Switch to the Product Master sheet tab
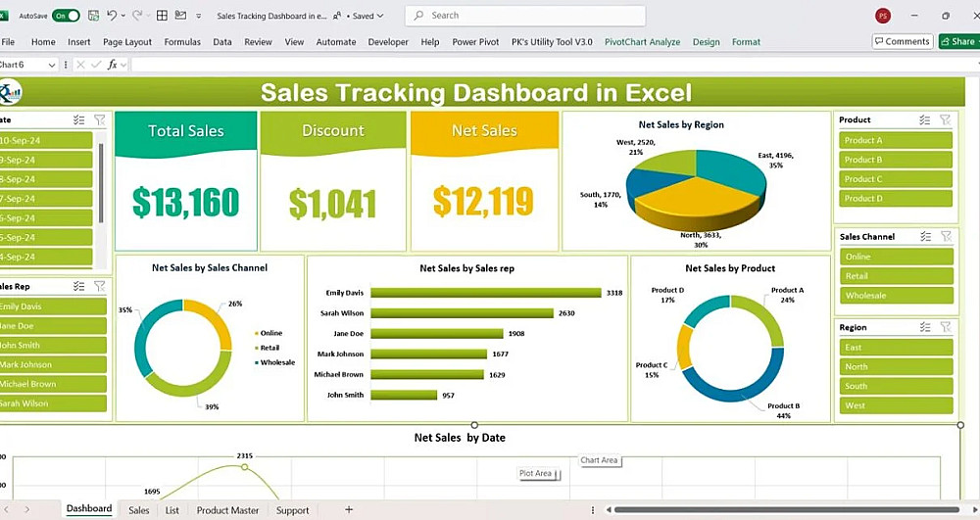The width and height of the screenshot is (980, 520). (227, 510)
